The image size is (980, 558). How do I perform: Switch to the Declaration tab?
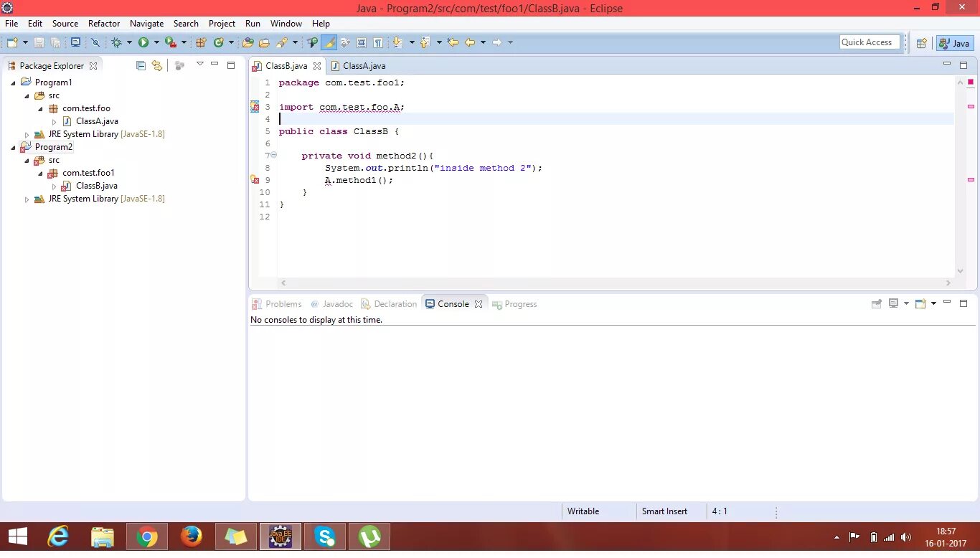[x=389, y=304]
